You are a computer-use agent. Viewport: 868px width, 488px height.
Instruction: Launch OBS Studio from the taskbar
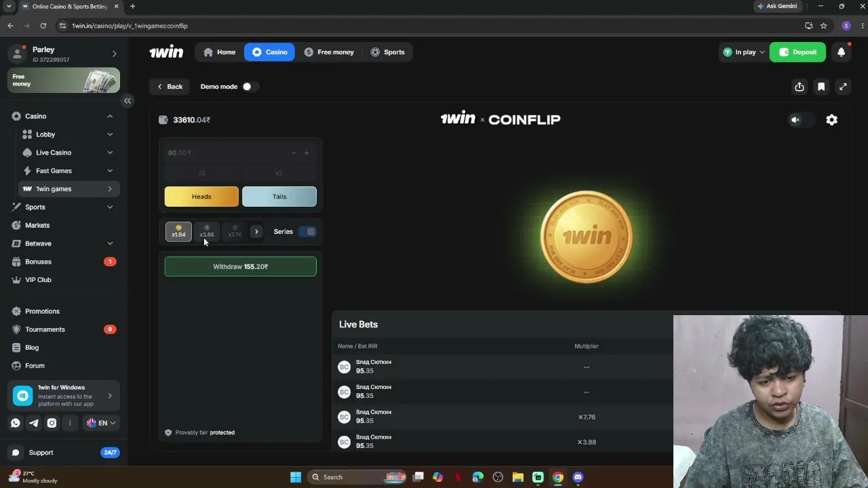click(498, 477)
